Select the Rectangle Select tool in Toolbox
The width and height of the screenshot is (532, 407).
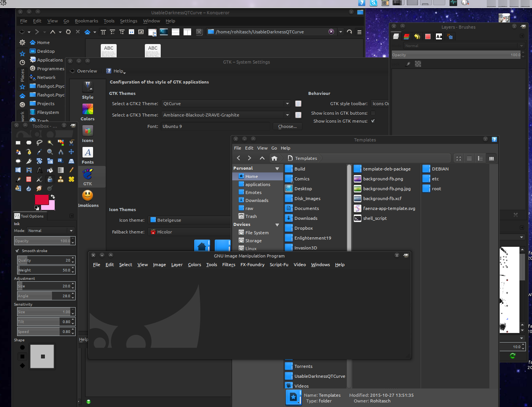coord(18,143)
